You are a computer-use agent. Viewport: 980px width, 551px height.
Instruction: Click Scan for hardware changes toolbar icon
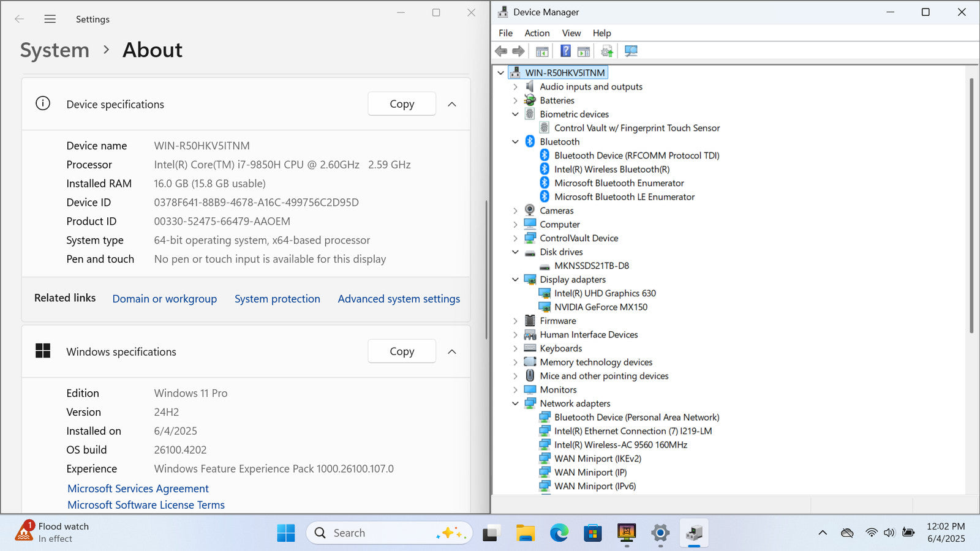tap(631, 51)
